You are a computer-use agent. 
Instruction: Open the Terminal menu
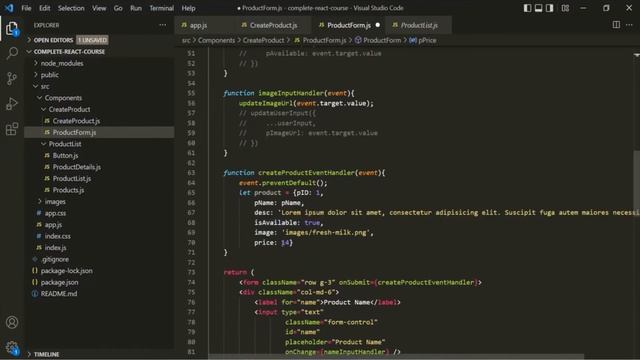[161, 8]
